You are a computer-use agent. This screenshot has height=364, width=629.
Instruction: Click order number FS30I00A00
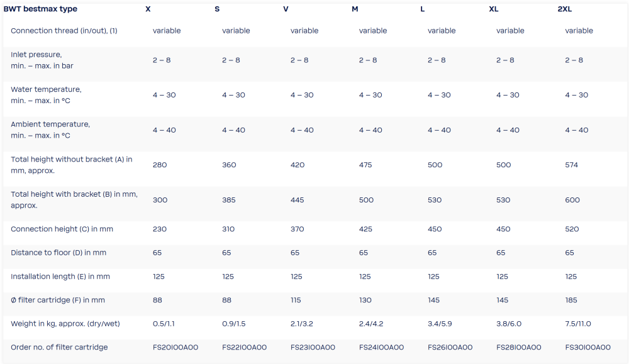(587, 347)
